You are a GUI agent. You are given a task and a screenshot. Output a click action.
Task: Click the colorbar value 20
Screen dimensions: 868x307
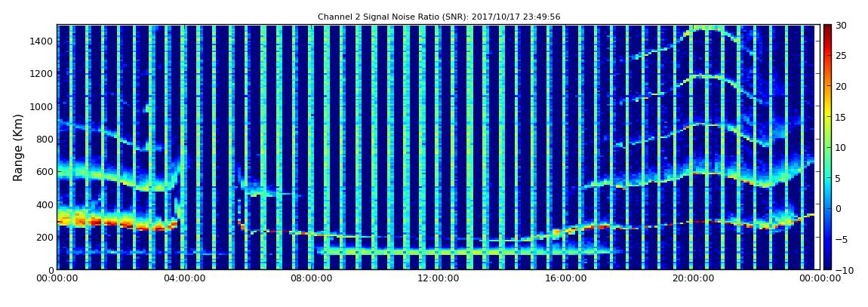[842, 86]
